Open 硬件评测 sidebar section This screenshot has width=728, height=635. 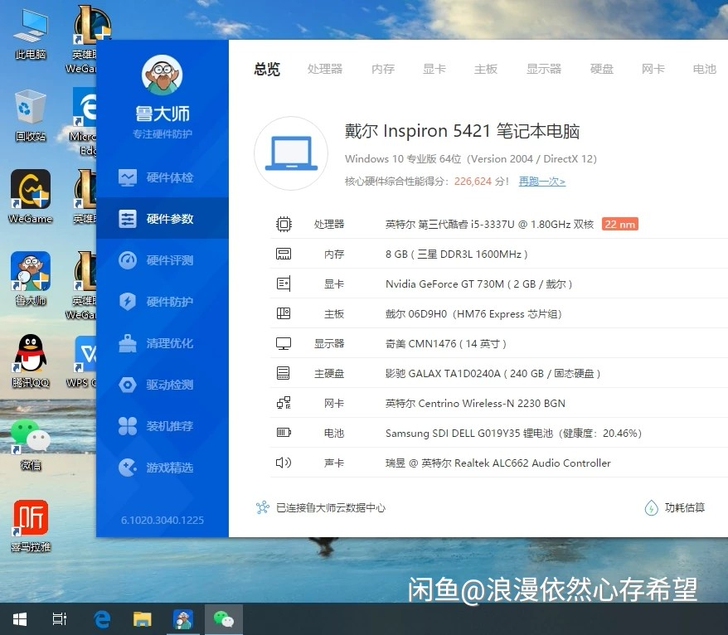click(162, 260)
